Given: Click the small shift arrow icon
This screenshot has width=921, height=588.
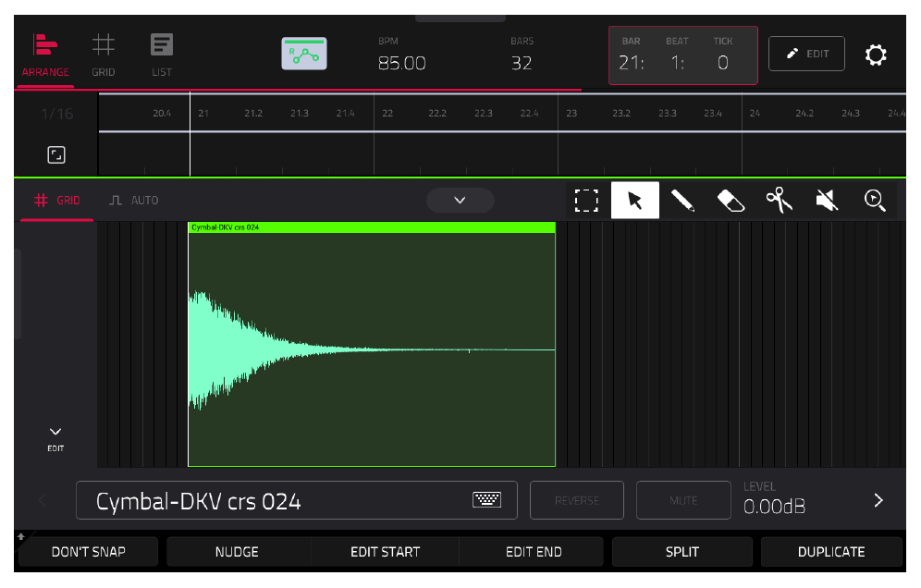Looking at the screenshot, I should pyautogui.click(x=21, y=535).
